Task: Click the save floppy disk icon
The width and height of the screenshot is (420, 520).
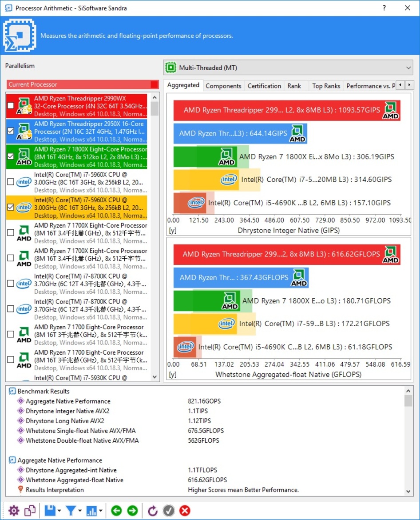Action: [50, 510]
